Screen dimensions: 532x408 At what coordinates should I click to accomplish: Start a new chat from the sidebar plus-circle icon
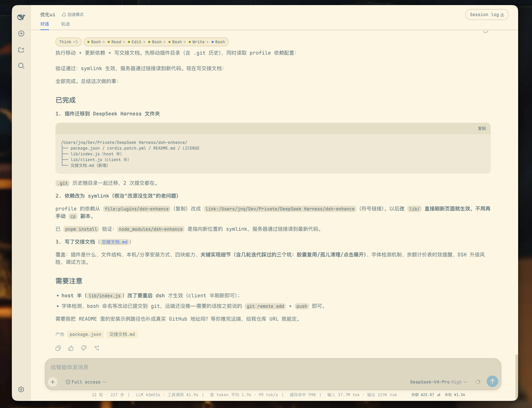click(x=21, y=33)
